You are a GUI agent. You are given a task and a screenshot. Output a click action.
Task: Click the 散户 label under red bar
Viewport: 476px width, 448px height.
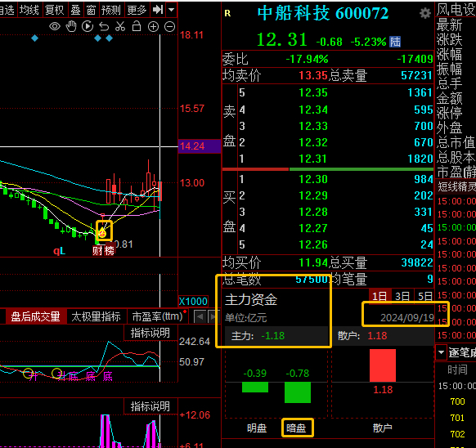point(383,428)
